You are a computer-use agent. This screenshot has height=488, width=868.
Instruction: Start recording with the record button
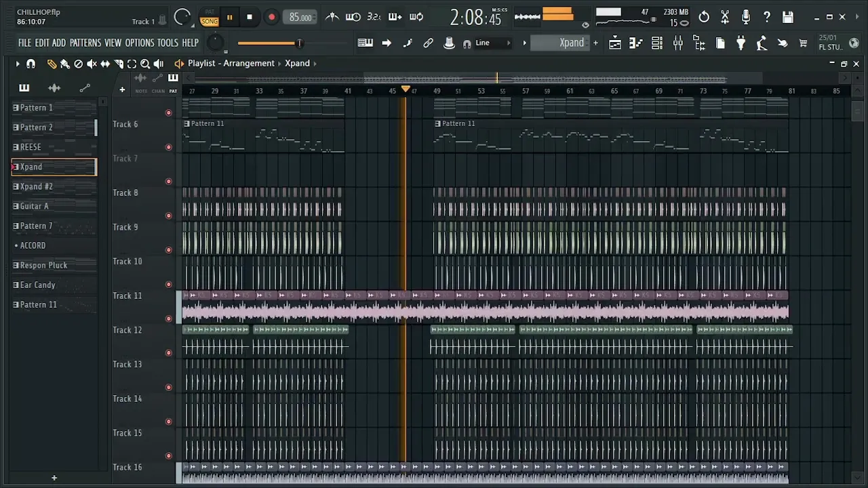point(271,18)
